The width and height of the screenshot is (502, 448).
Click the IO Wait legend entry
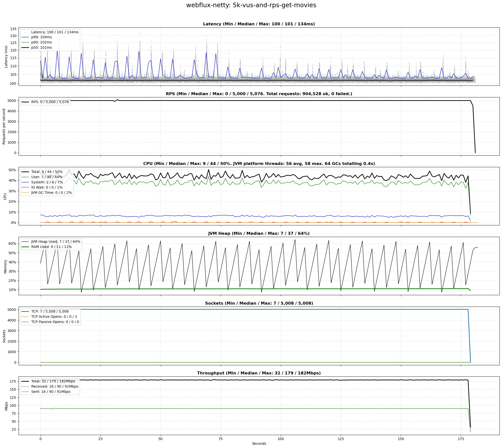coord(47,188)
